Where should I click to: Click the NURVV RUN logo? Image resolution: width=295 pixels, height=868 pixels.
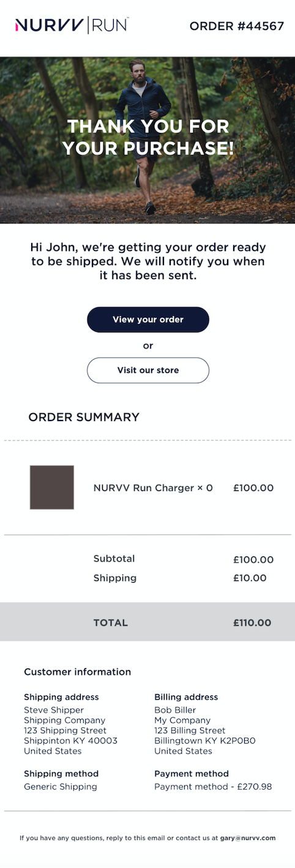[72, 25]
